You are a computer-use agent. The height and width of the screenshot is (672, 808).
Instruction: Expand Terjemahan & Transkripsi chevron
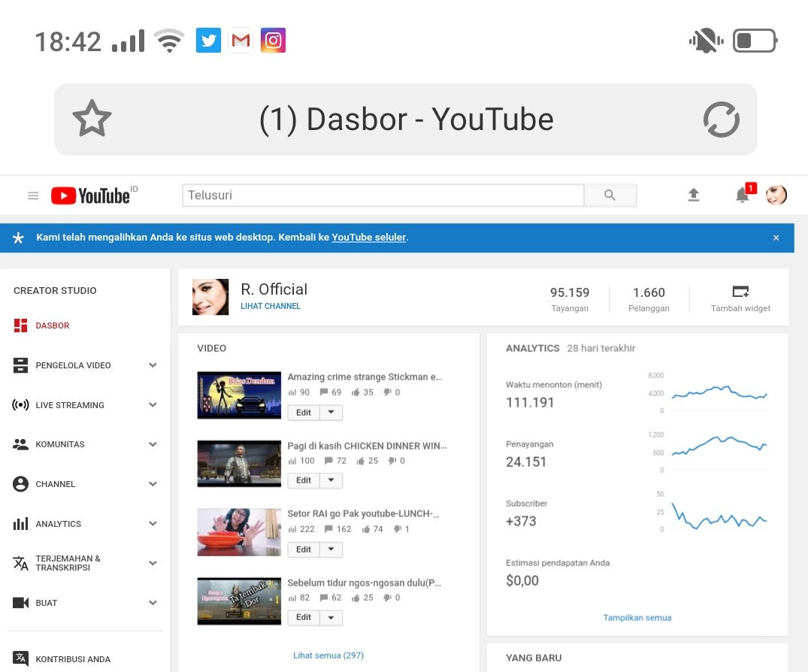click(x=153, y=563)
